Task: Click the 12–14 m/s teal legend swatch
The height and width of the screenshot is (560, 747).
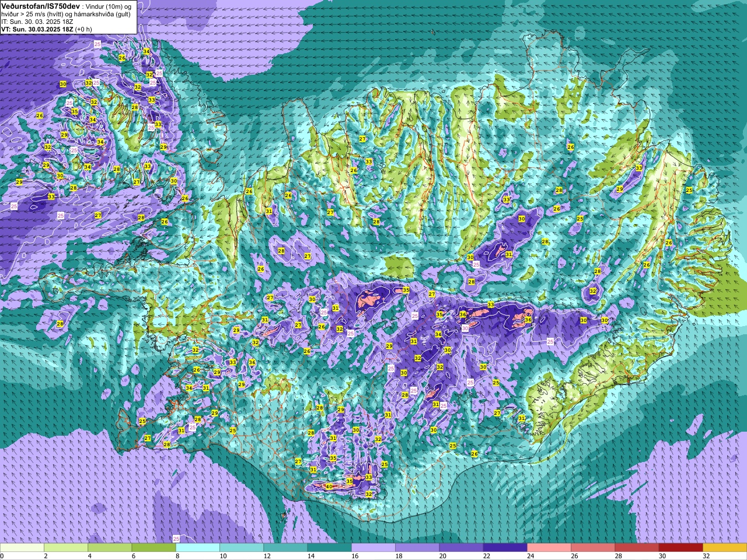Action: coord(285,548)
